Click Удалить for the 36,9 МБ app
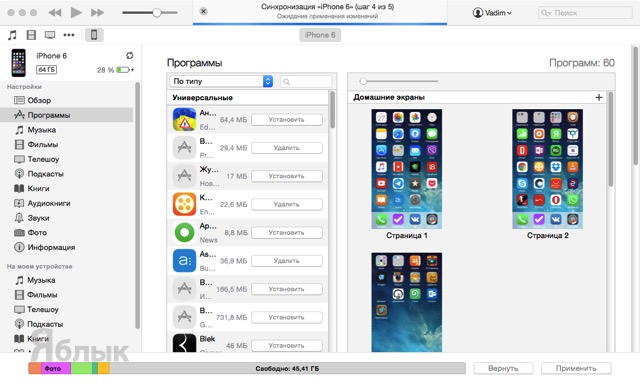Viewport: 640px width, 384px height. point(287,260)
